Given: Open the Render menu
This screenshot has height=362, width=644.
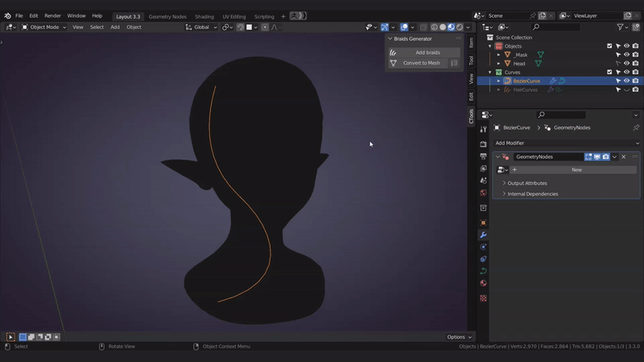Looking at the screenshot, I should click(x=52, y=16).
